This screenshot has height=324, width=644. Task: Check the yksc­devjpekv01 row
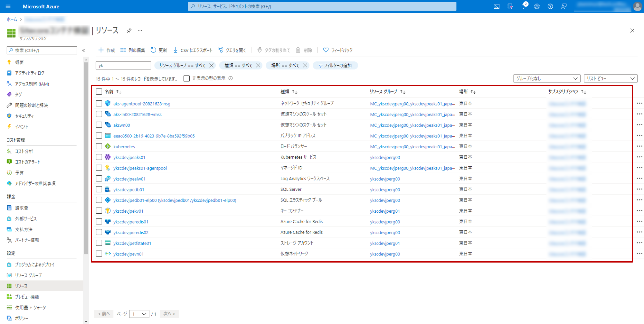99,211
